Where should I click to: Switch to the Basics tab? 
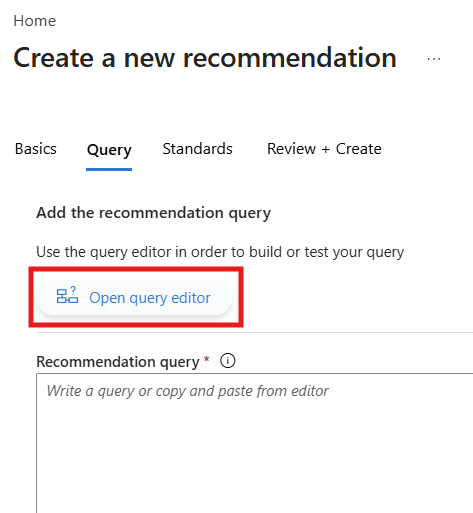[36, 149]
